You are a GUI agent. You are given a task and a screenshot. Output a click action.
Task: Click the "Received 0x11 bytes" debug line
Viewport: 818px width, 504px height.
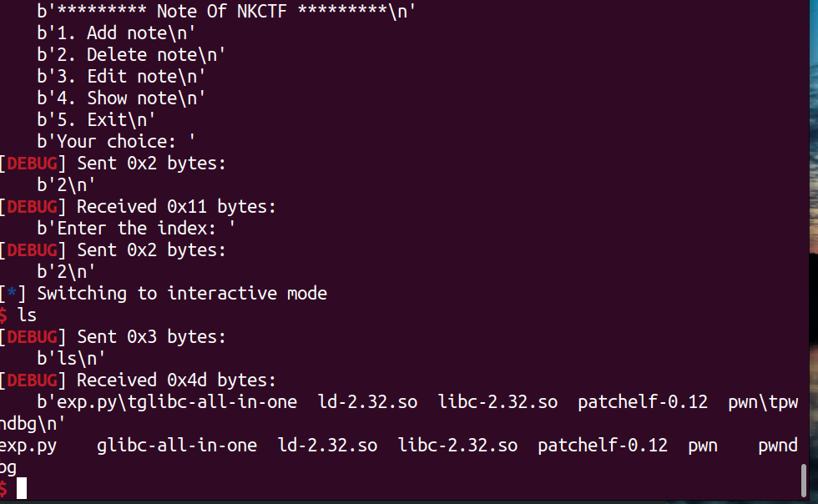[176, 207]
